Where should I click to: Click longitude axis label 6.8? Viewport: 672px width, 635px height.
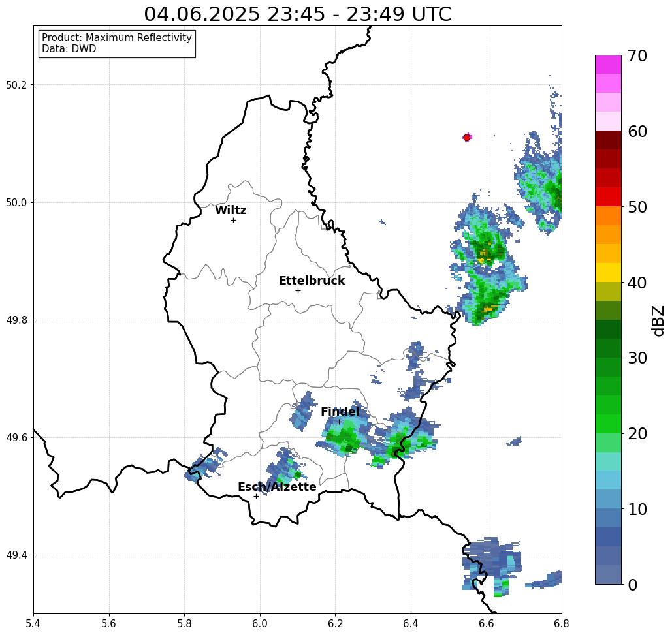pos(562,623)
